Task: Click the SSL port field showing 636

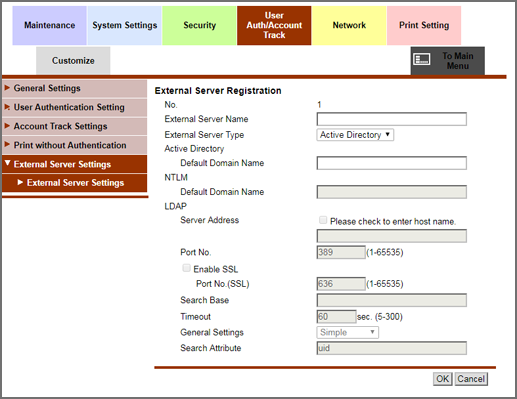Action: (x=341, y=284)
